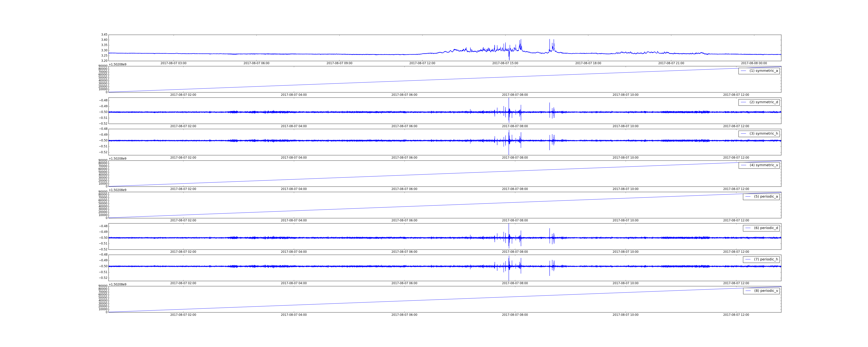Click the "2017-08-07 09:00" x-axis tick label

[339, 63]
